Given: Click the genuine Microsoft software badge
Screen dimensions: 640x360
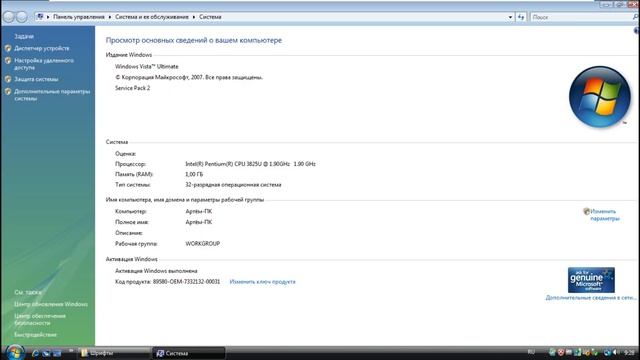Looking at the screenshot, I should (x=591, y=280).
